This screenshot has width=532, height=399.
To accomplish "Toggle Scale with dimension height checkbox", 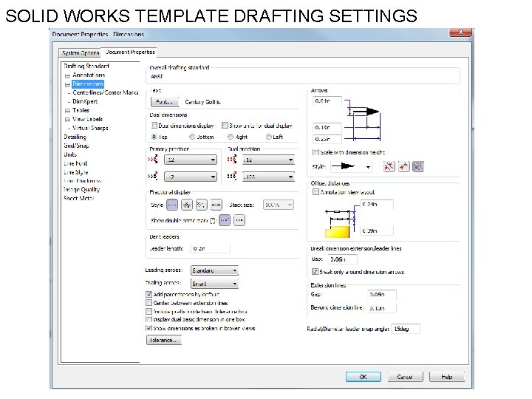I will click(x=316, y=152).
